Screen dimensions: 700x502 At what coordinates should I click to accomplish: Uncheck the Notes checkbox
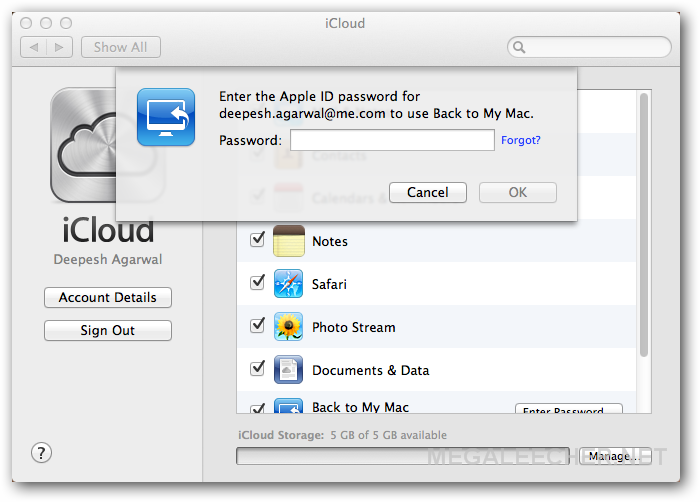click(258, 239)
